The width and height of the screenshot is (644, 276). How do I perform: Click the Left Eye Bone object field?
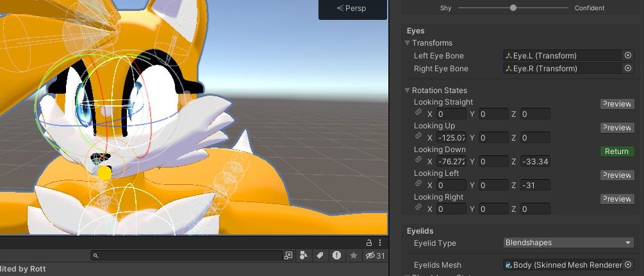[563, 56]
